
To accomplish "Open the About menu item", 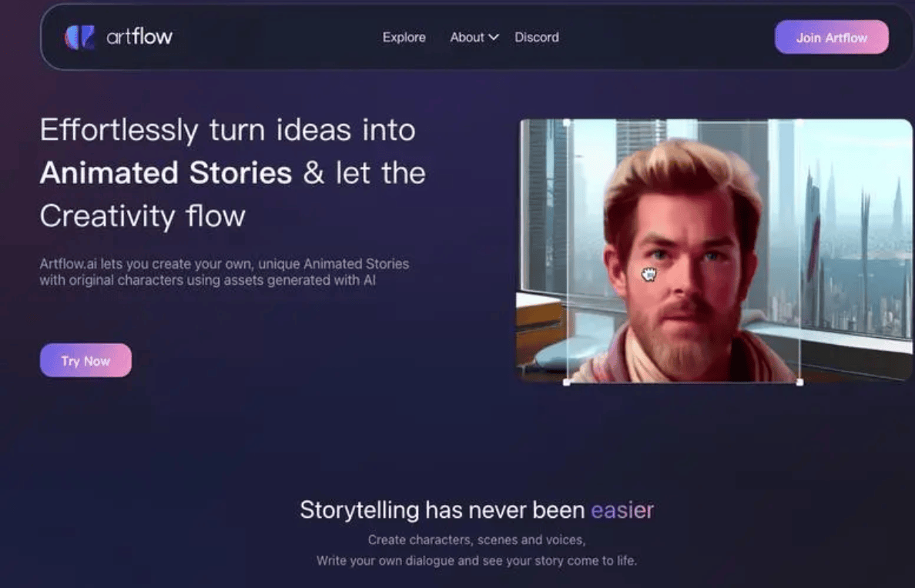I will 467,37.
